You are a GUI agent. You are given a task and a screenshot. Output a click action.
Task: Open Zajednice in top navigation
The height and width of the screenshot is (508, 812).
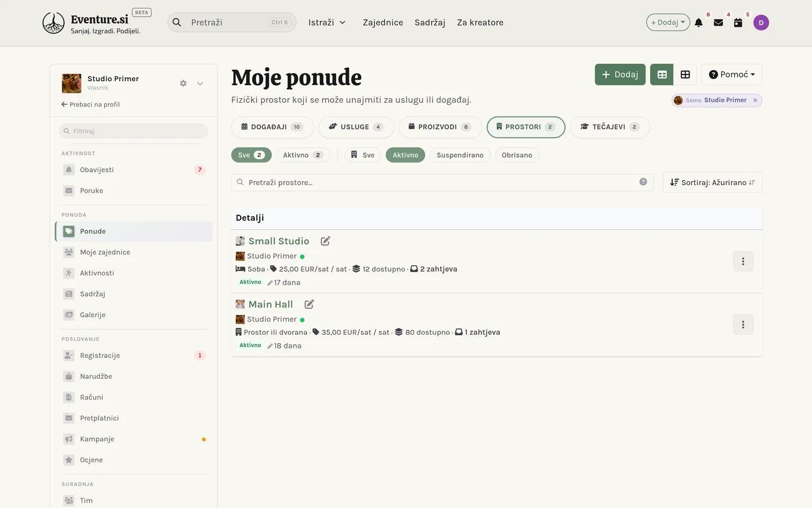pos(383,23)
